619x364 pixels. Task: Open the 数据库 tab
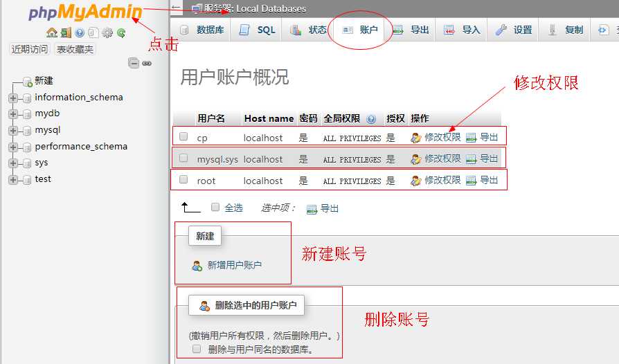pos(201,30)
